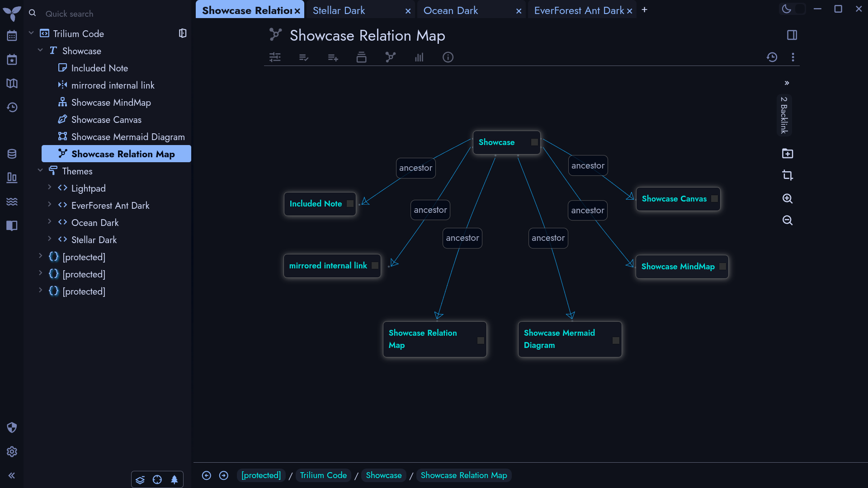The image size is (868, 488).
Task: Expand the Ocean Dark tree node
Action: click(49, 221)
